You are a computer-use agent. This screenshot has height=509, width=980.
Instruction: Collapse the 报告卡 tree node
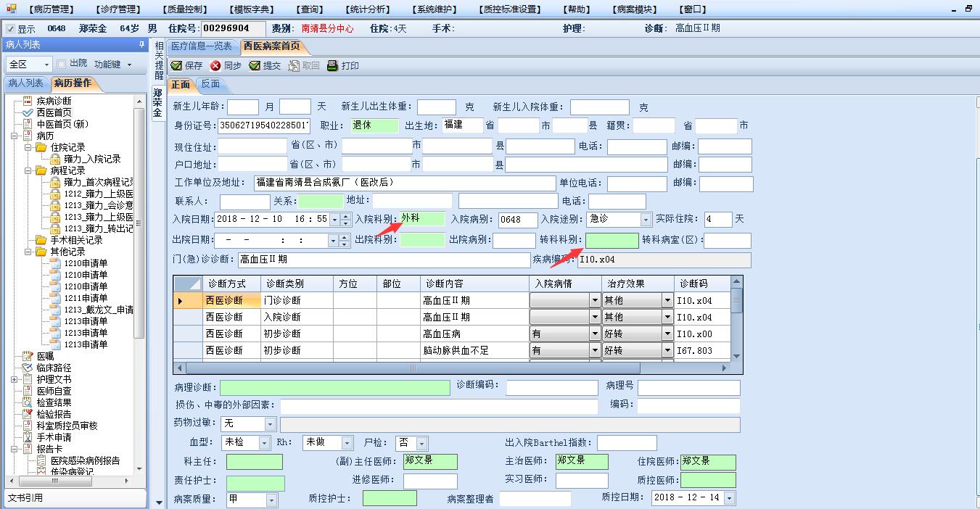coord(15,449)
